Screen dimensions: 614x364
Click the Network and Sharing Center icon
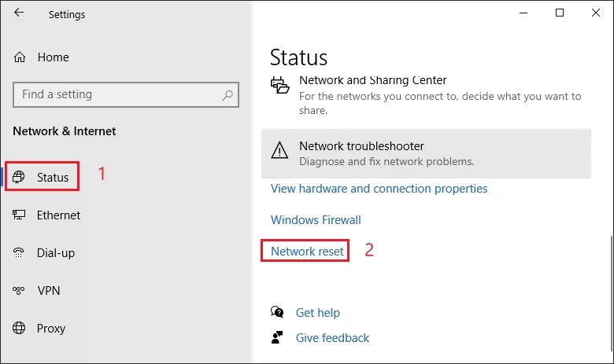coord(279,84)
